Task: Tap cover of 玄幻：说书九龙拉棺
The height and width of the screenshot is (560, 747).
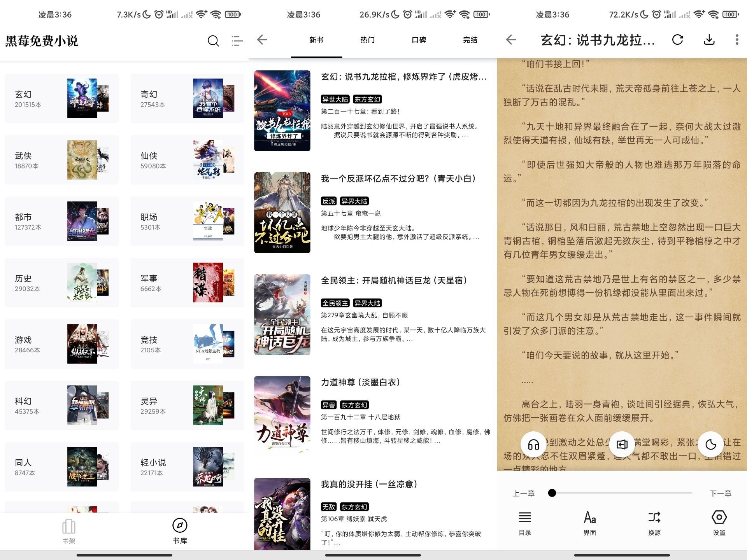Action: tap(282, 111)
